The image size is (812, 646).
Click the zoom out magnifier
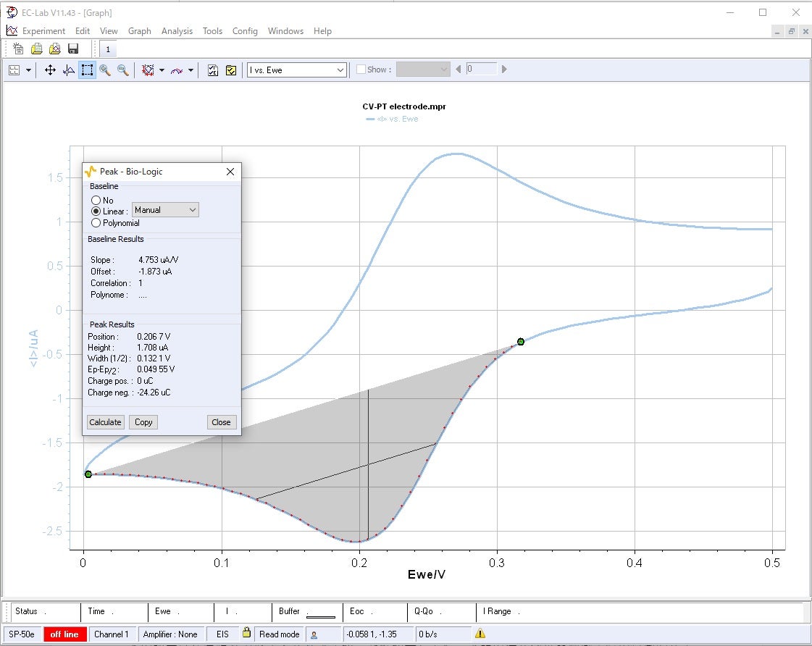(x=122, y=70)
